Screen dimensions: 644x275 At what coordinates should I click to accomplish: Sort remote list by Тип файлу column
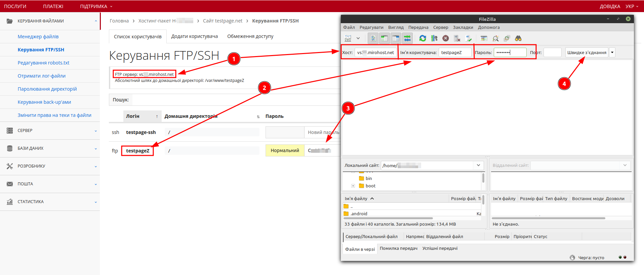(556, 198)
